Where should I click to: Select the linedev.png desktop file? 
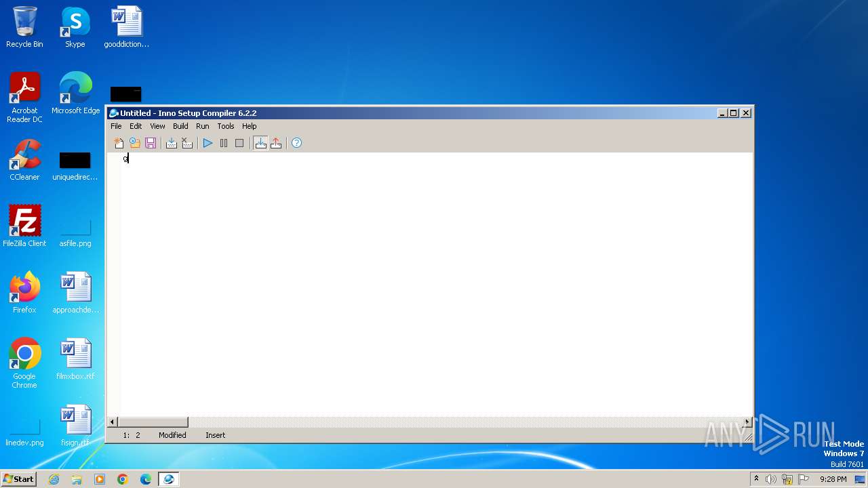(x=24, y=432)
